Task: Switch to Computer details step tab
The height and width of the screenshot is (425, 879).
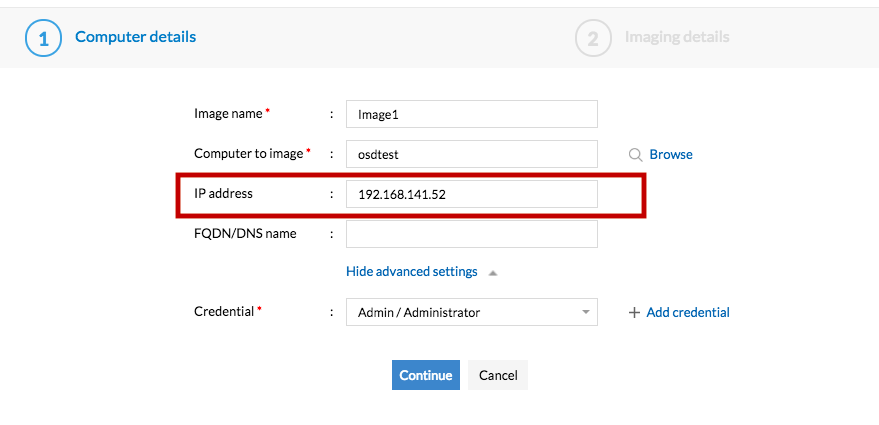Action: click(135, 37)
